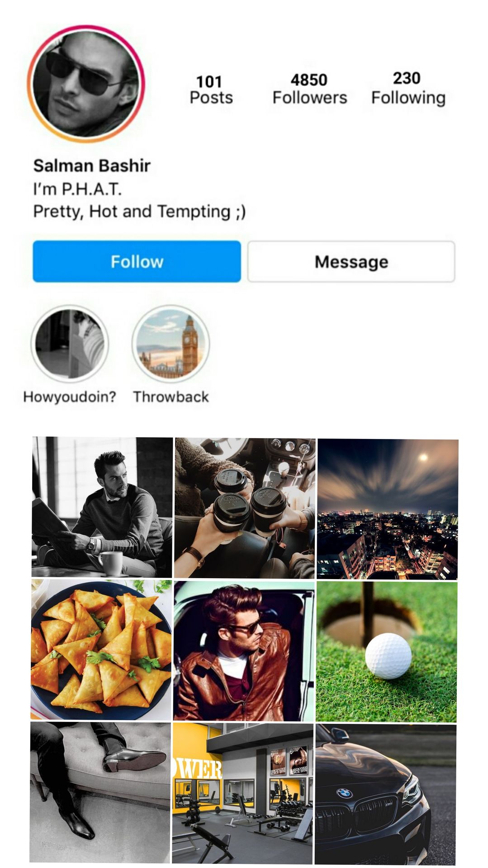The width and height of the screenshot is (488, 868).
Task: Open the coffee cups in car post
Action: click(x=245, y=508)
